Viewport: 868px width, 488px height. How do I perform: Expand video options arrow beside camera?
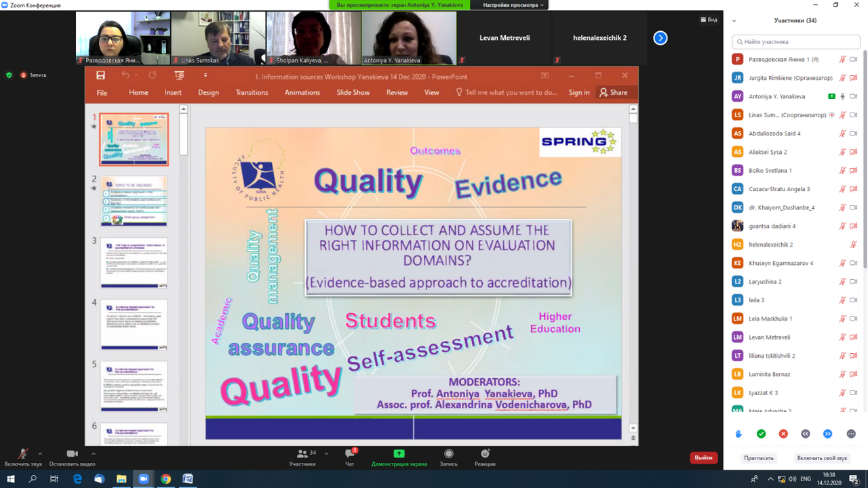point(93,453)
